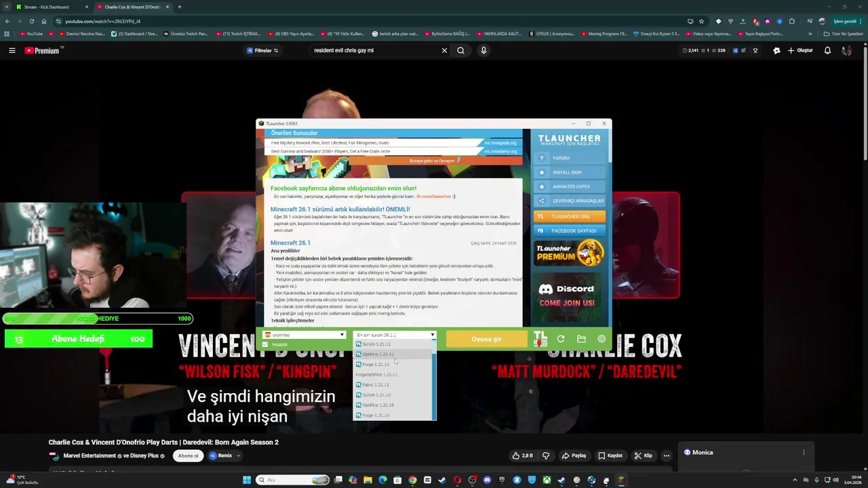The width and height of the screenshot is (868, 488).
Task: Open FACEBOOK SAYFASI sidebar button
Action: pos(570,230)
